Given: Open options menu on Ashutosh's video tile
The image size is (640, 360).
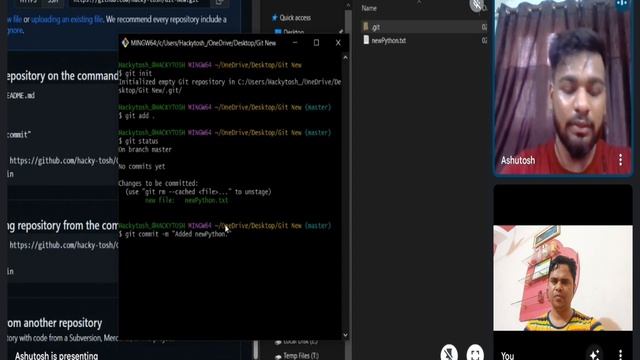Looking at the screenshot, I should 620,160.
